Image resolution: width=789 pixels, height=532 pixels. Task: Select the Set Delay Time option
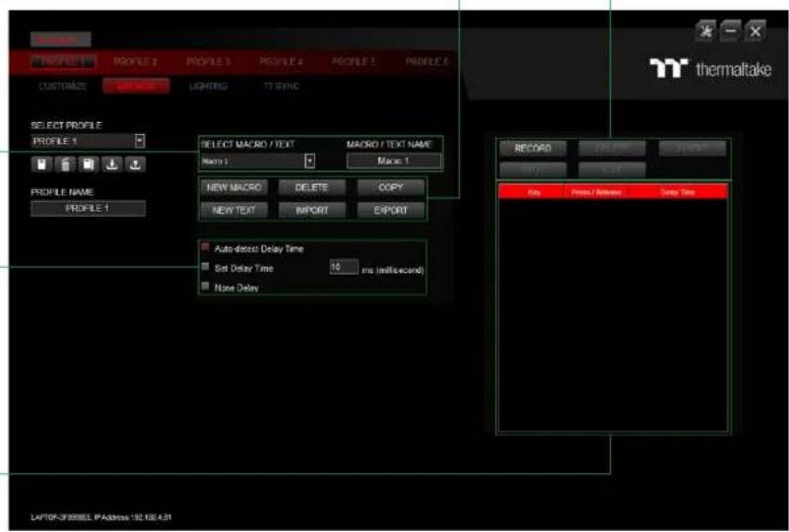pyautogui.click(x=205, y=267)
